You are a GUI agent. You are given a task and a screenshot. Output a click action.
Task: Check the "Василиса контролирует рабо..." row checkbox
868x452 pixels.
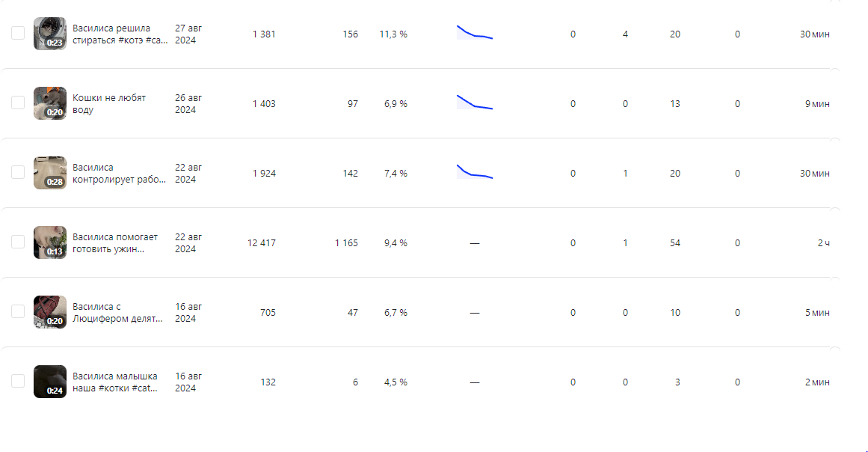coord(18,172)
